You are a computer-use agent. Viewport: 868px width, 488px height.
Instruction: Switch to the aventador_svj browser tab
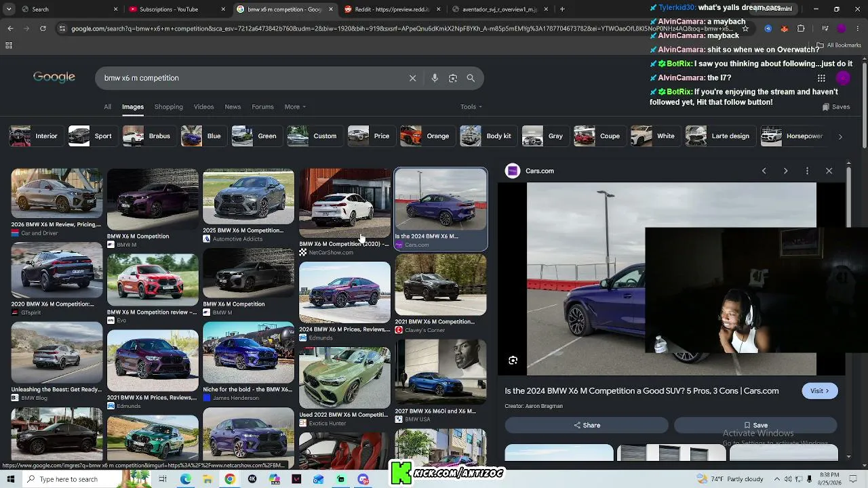pyautogui.click(x=500, y=9)
